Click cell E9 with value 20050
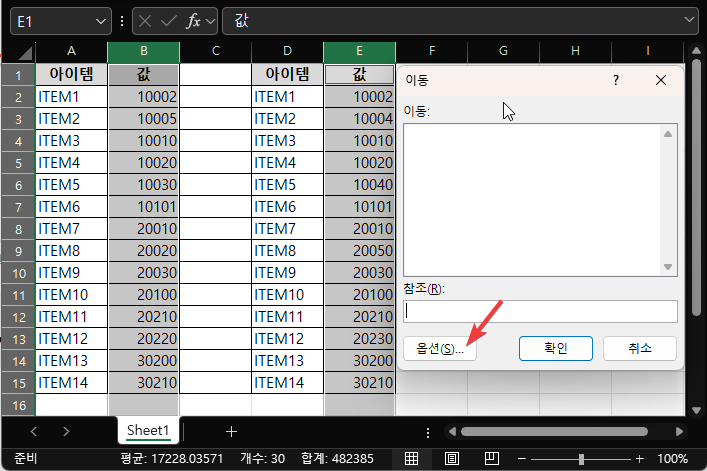Screen dimensions: 707x471 click(359, 251)
